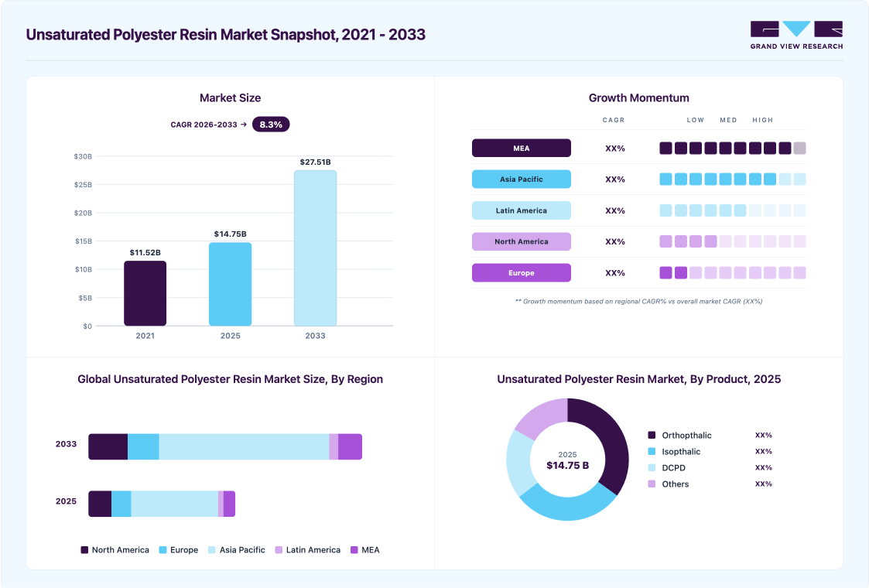Select the Europe region pill

pyautogui.click(x=522, y=272)
